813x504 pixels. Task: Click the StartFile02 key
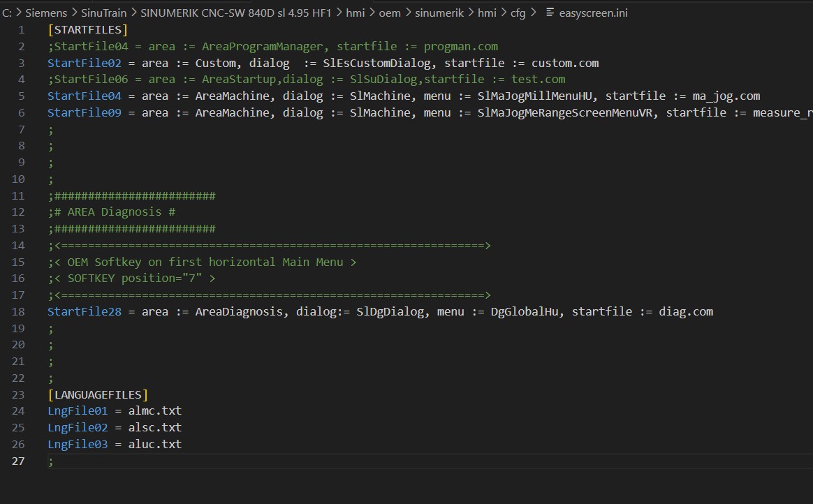pos(85,64)
